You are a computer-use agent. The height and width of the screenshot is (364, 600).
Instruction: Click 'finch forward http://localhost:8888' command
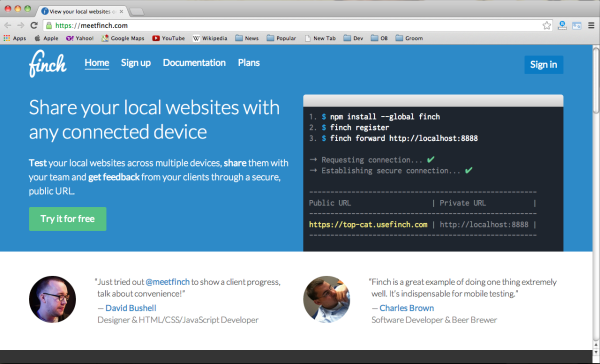tap(404, 138)
